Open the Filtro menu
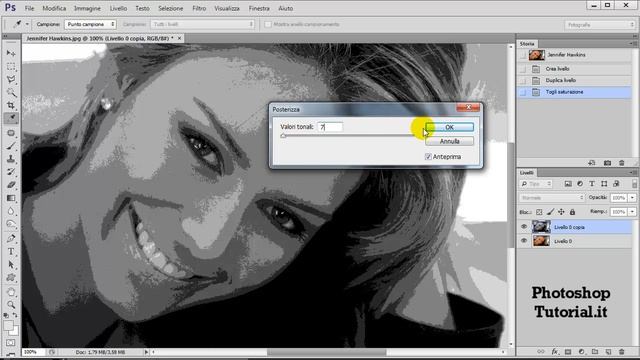The width and height of the screenshot is (640, 360). (199, 8)
